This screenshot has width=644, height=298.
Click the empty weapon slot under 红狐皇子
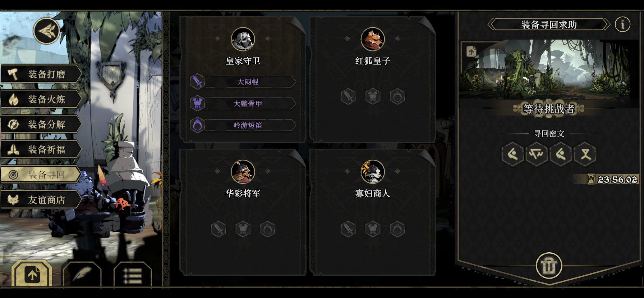coord(348,96)
